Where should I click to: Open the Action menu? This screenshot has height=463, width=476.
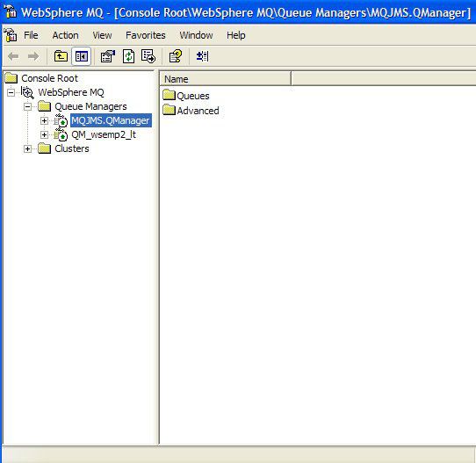point(65,35)
